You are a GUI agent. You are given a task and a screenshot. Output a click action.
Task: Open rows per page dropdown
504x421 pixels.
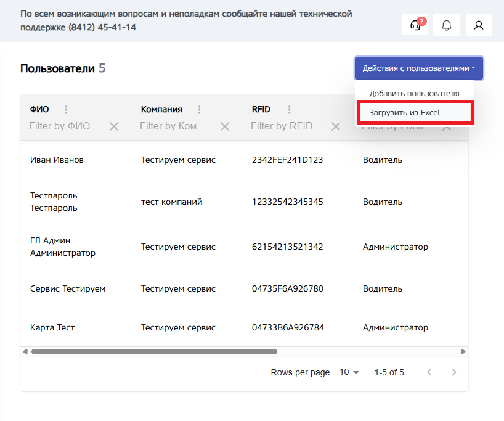pos(349,372)
